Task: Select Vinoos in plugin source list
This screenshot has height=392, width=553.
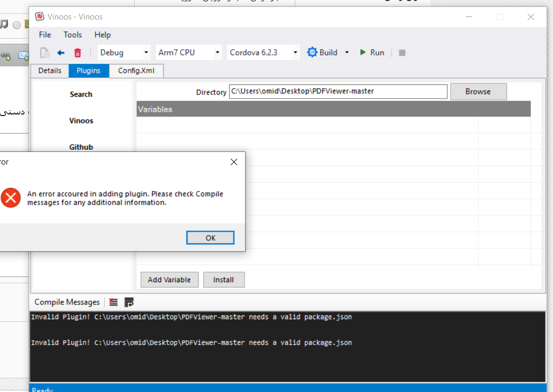Action: tap(81, 121)
